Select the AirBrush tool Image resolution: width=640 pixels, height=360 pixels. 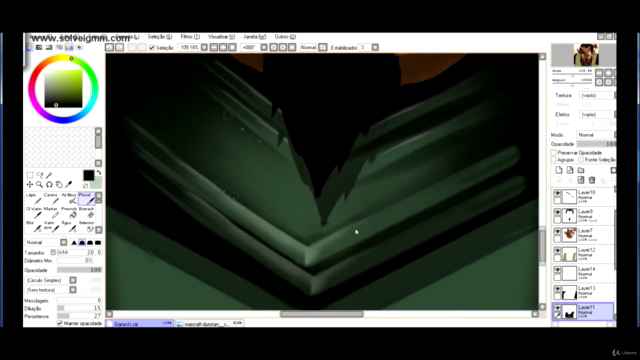point(70,199)
